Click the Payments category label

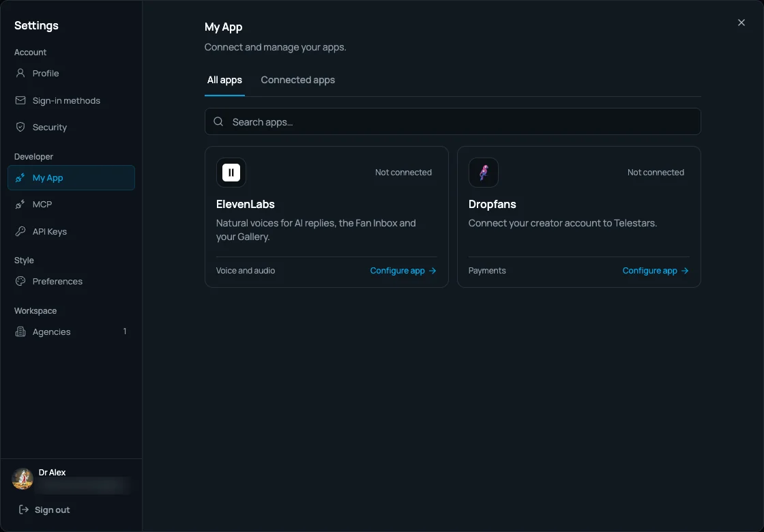coord(487,270)
